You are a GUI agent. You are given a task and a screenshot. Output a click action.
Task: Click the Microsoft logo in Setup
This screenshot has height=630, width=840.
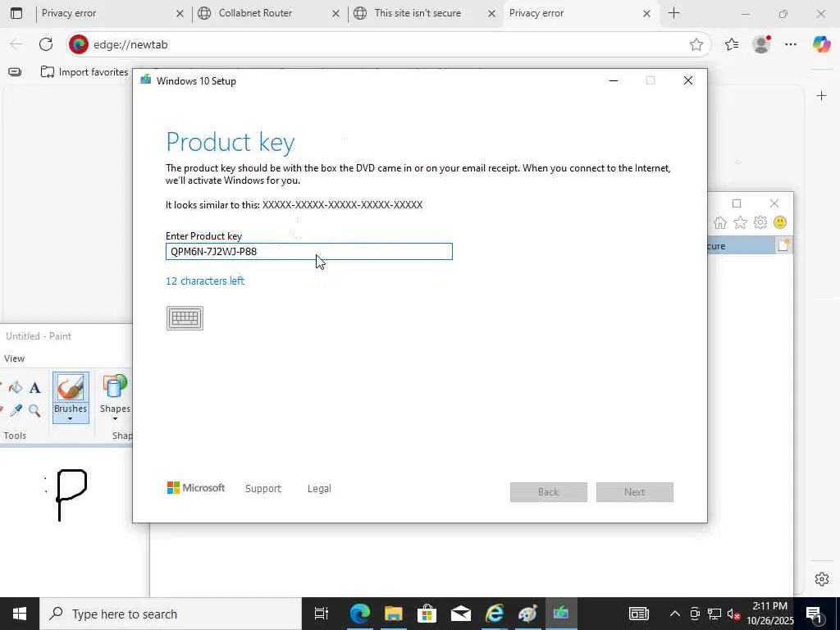pos(195,488)
